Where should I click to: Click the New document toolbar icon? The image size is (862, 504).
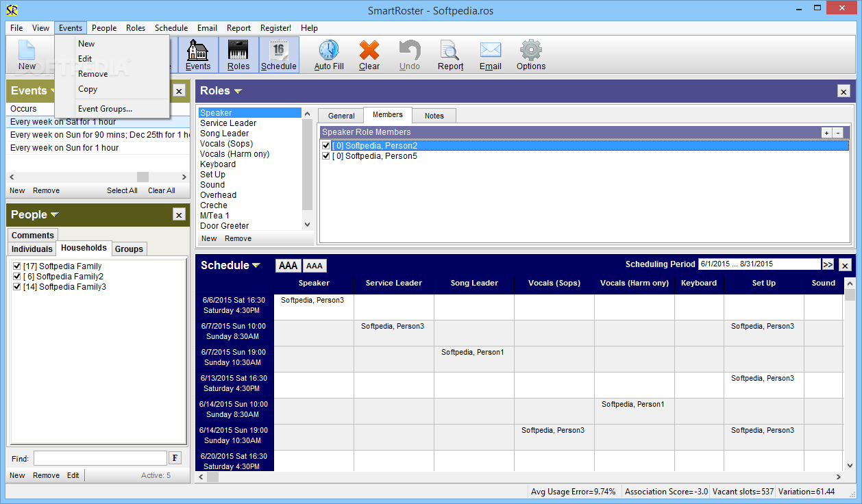point(27,55)
